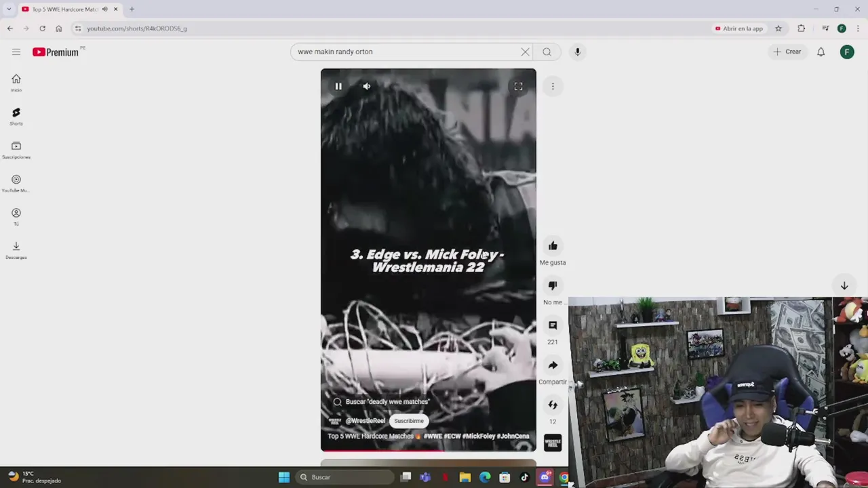Open a new browser tab
This screenshot has width=868, height=488.
[132, 9]
